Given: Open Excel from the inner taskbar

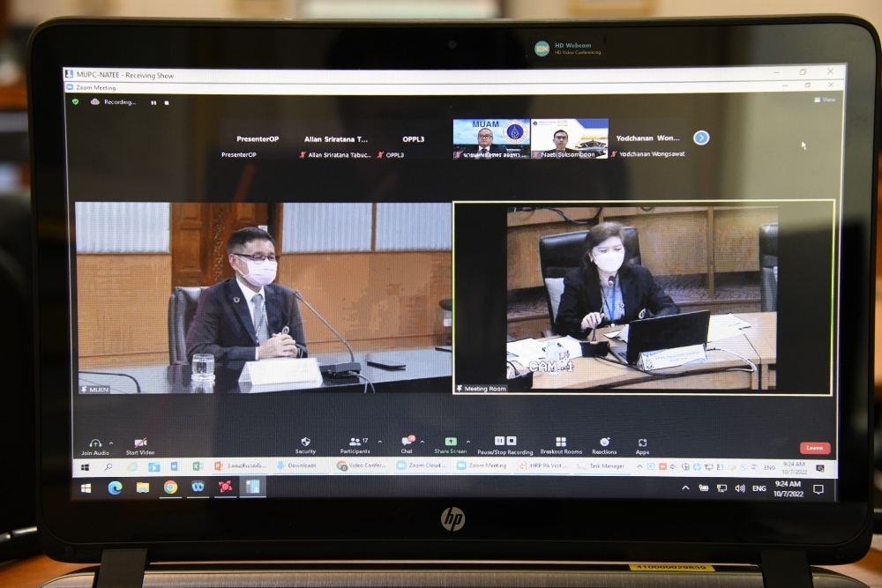Looking at the screenshot, I should point(198,466).
